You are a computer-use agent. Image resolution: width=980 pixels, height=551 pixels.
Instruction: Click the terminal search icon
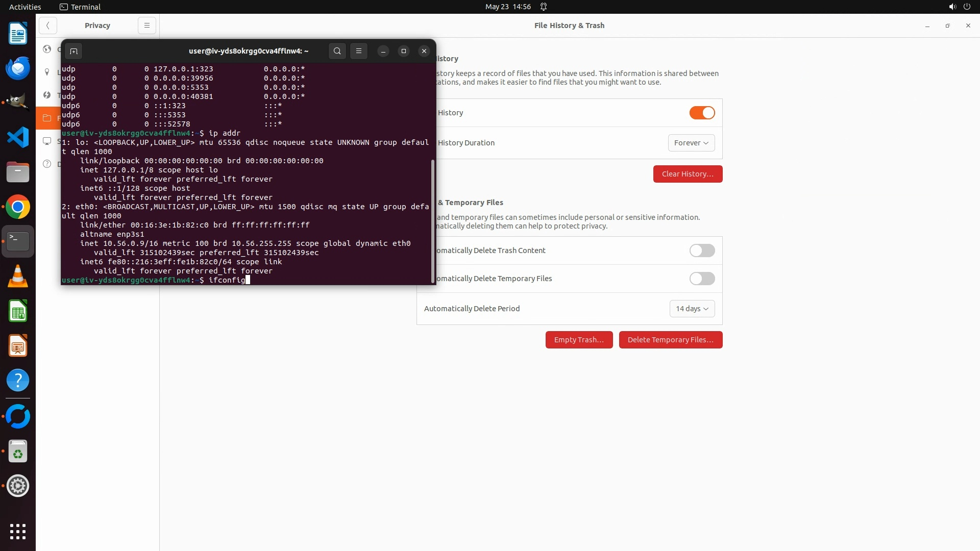coord(337,51)
